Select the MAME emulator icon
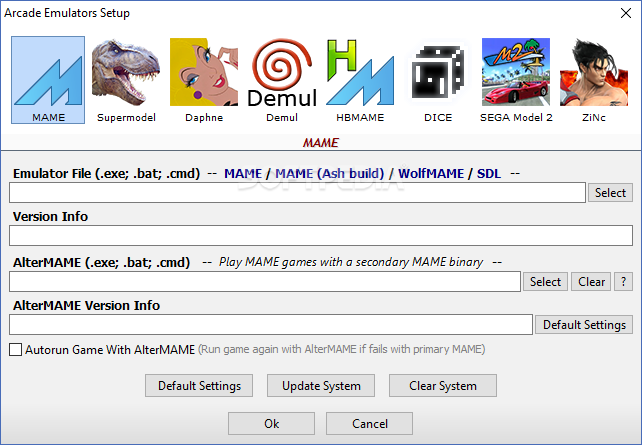Viewport: 642px width, 445px height. (48, 80)
